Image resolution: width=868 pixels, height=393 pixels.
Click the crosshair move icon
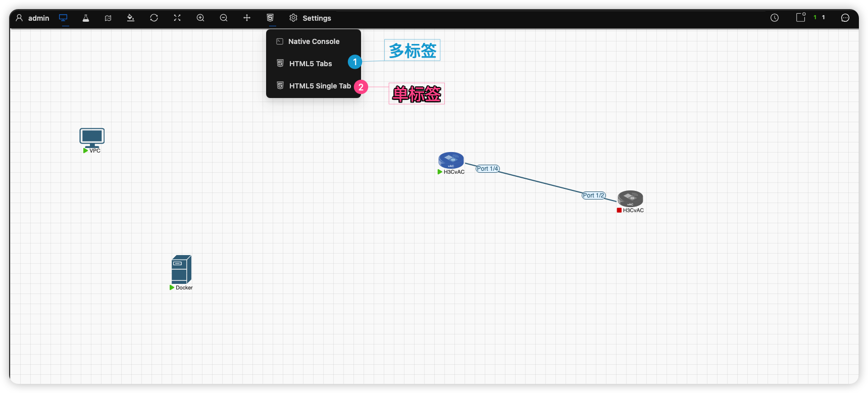pos(247,18)
